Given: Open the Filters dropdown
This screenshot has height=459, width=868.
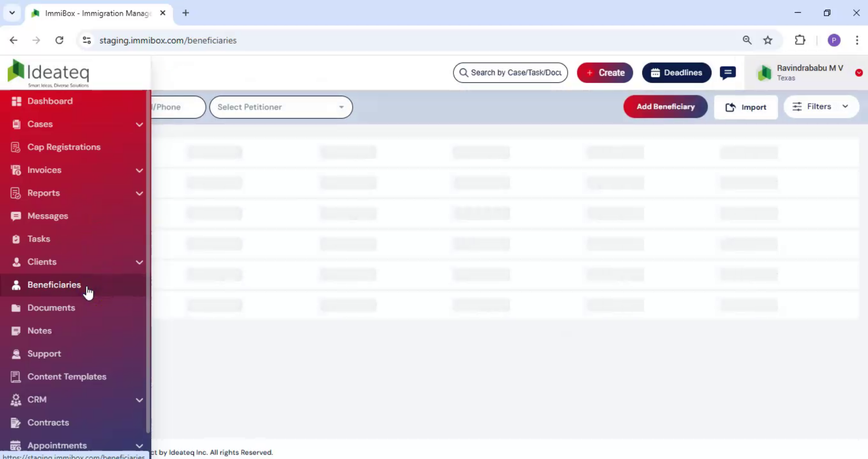Looking at the screenshot, I should [821, 107].
